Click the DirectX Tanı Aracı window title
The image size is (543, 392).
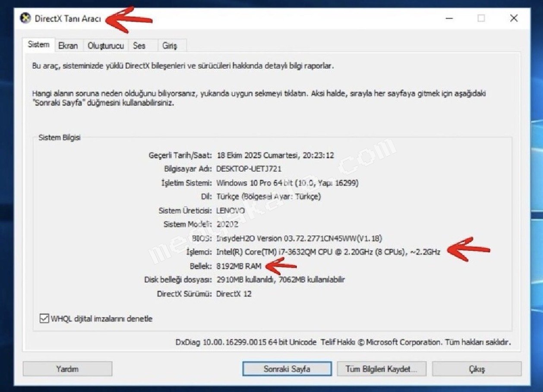(68, 19)
